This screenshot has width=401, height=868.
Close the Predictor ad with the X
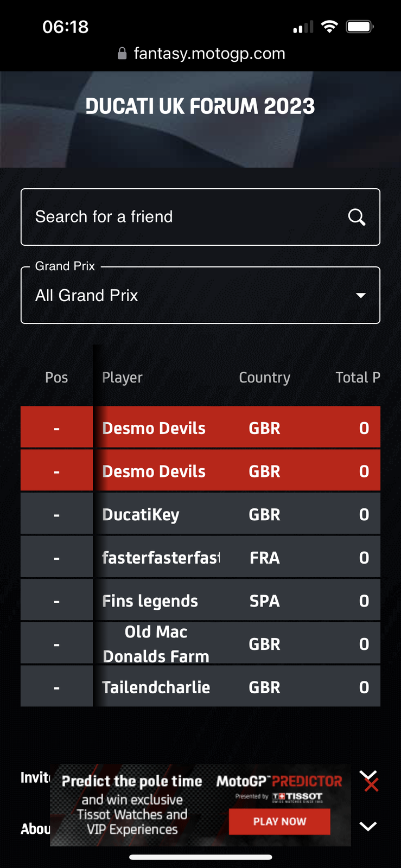(371, 784)
